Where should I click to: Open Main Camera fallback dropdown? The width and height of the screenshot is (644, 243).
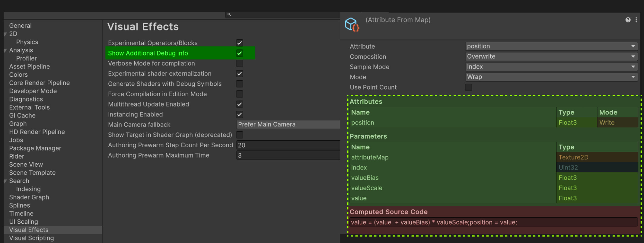pos(288,124)
